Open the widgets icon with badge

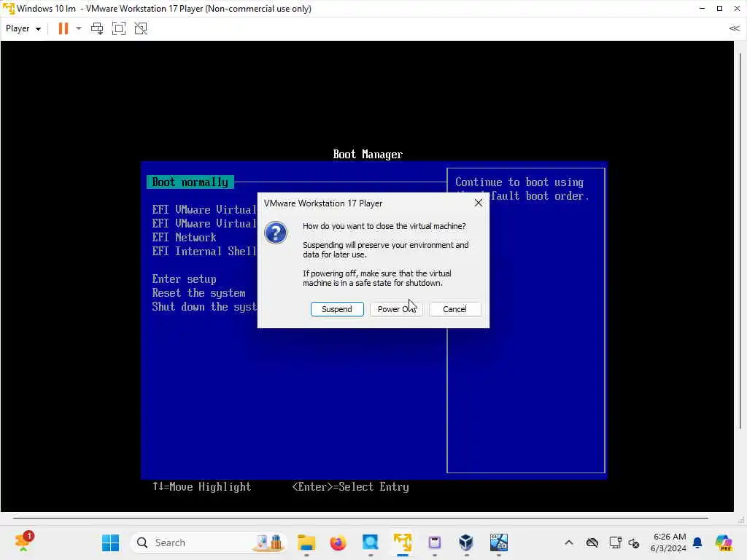coord(23,542)
